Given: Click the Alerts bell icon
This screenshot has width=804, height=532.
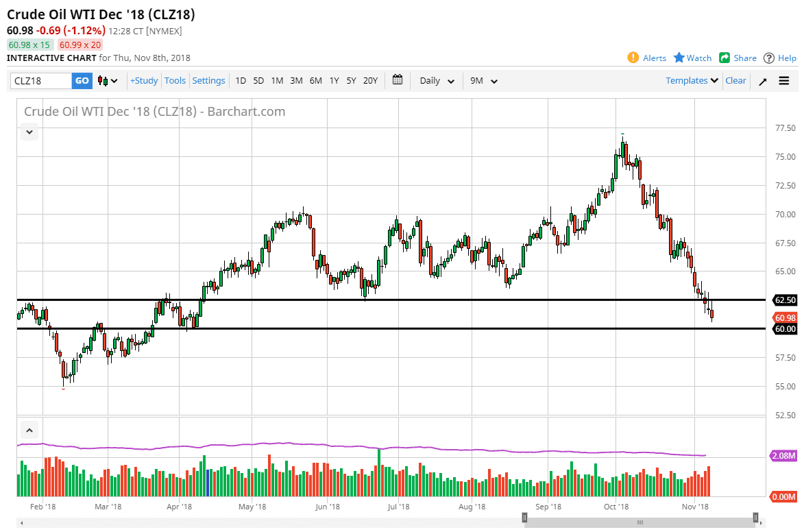Looking at the screenshot, I should 632,58.
